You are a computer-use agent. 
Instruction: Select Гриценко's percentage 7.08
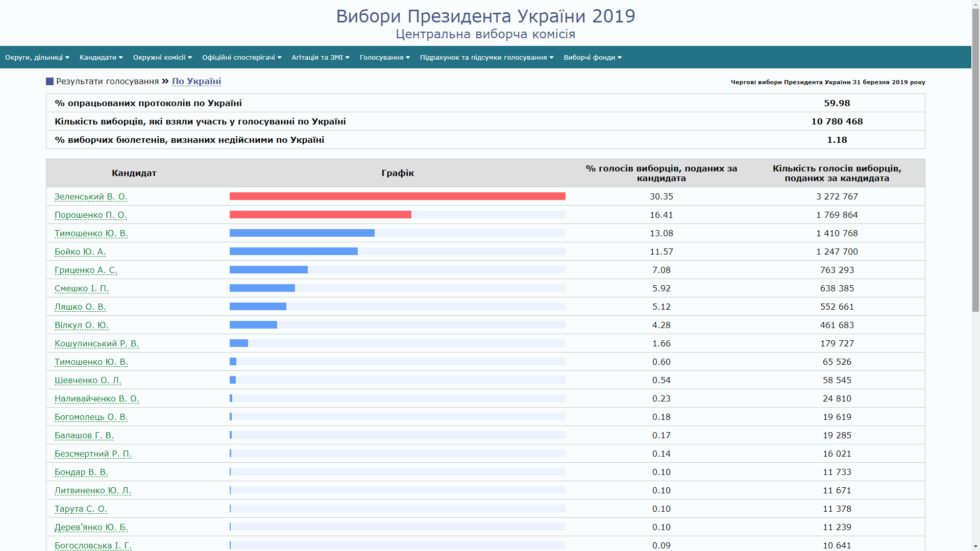pyautogui.click(x=661, y=270)
